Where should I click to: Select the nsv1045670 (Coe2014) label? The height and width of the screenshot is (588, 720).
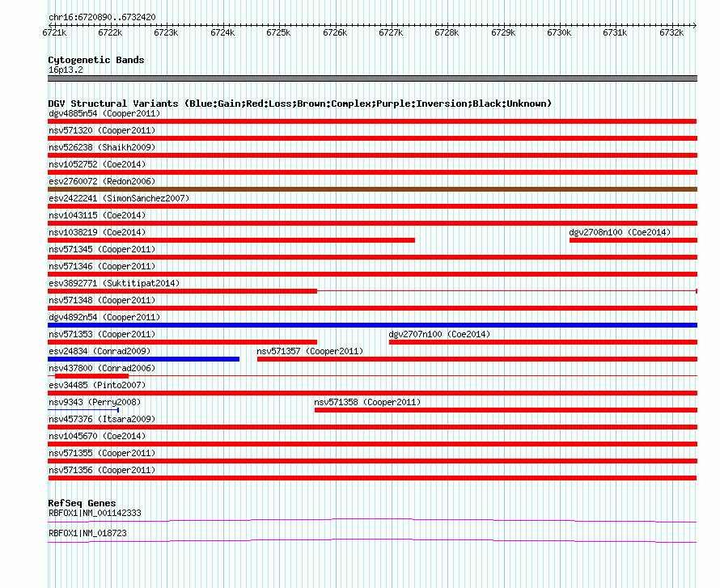point(97,436)
